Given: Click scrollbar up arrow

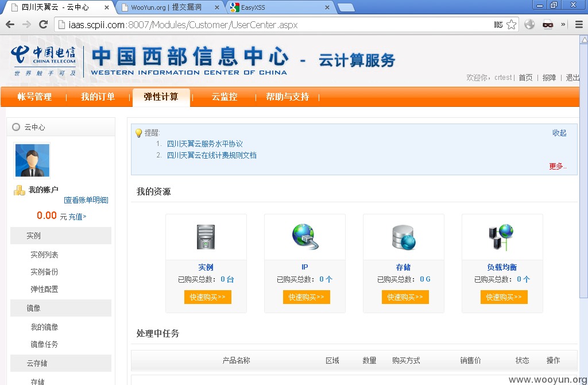Looking at the screenshot, I should point(584,40).
